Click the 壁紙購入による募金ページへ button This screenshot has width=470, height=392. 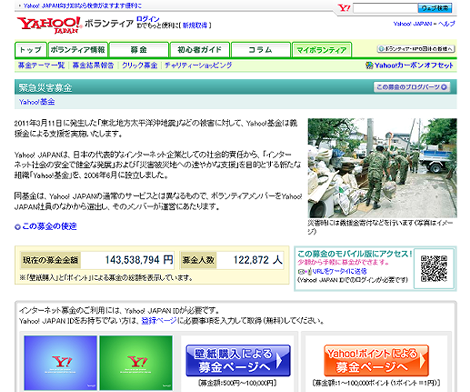coord(238,361)
